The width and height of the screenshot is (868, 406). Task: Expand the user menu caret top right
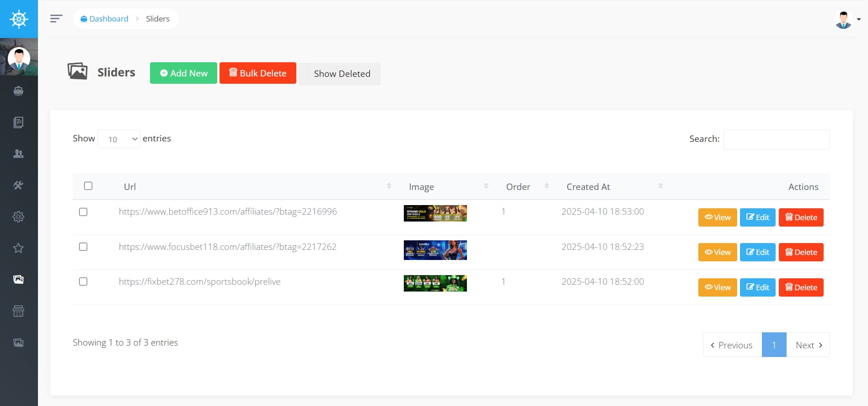859,19
